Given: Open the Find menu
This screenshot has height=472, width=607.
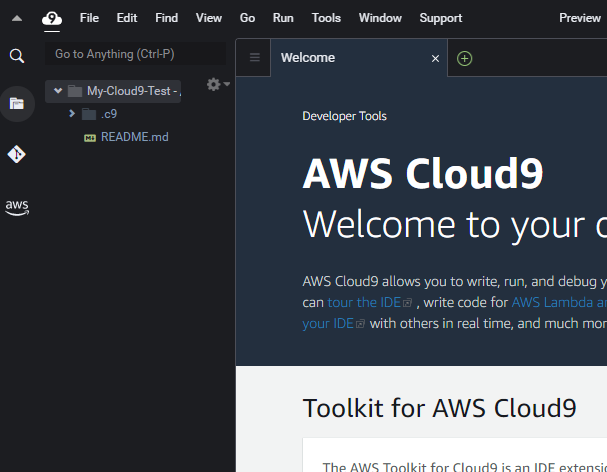Looking at the screenshot, I should (166, 18).
